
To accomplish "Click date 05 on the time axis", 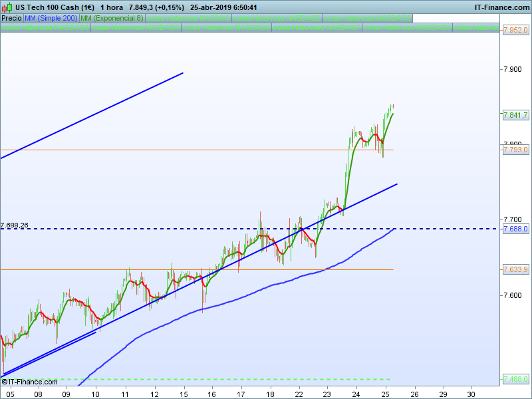I will pos(11,394).
